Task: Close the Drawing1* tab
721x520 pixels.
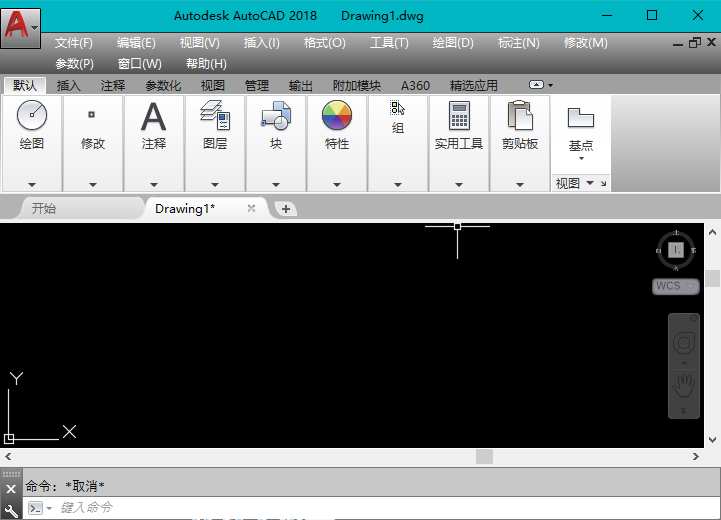Action: (x=251, y=208)
